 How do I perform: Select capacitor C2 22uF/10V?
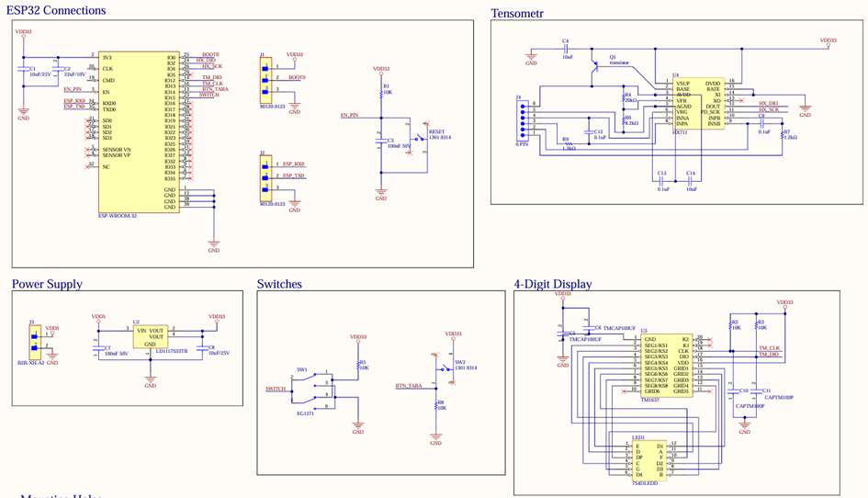coord(58,70)
